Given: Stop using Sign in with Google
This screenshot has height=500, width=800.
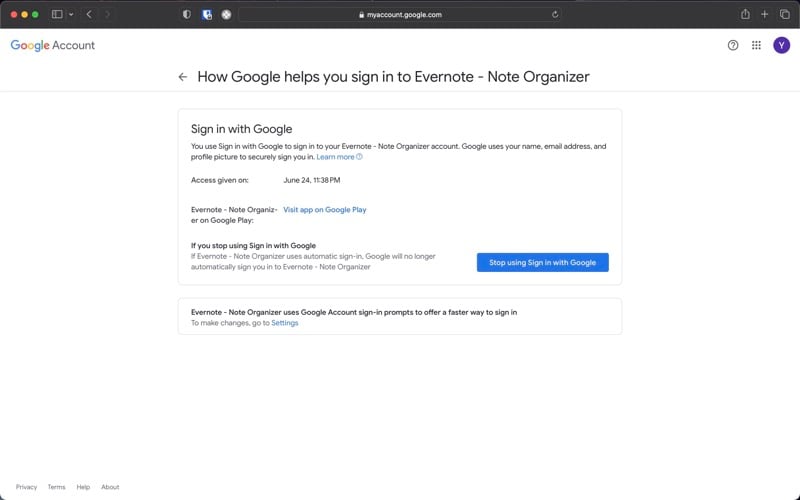Looking at the screenshot, I should (x=542, y=262).
